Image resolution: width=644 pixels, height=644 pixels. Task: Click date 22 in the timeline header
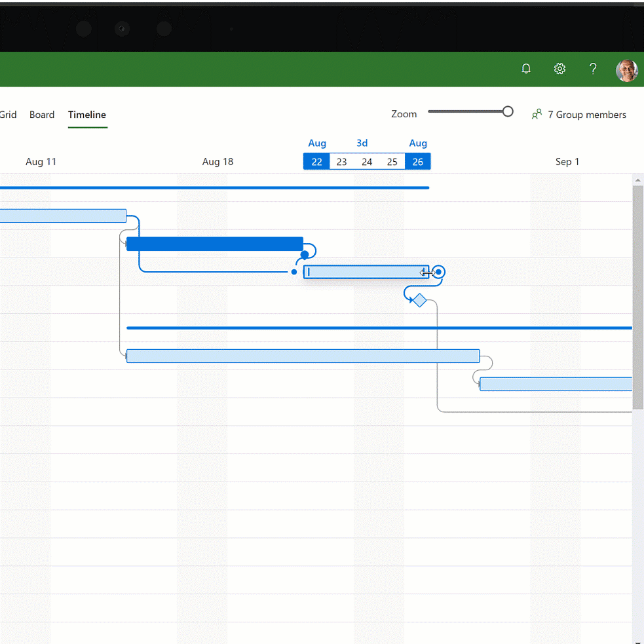316,162
